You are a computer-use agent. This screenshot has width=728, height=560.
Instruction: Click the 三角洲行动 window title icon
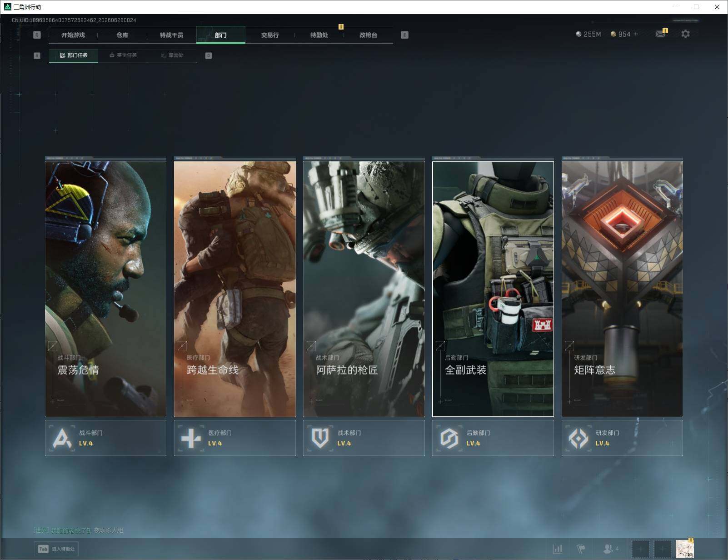[7, 7]
